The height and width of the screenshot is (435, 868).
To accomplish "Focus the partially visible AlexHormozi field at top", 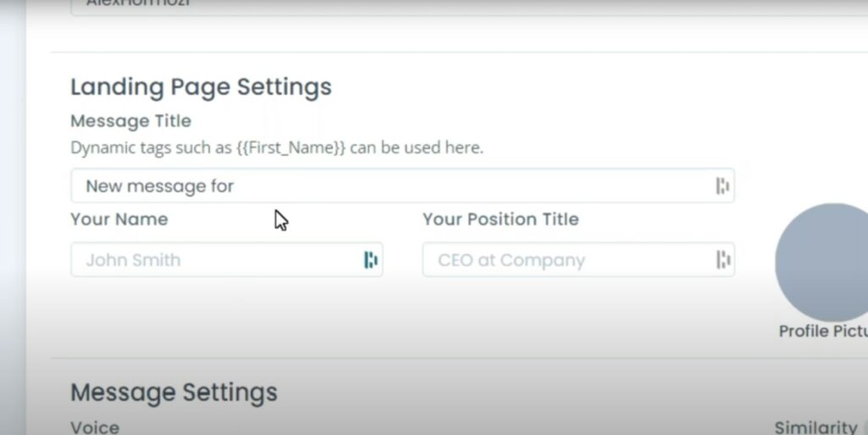I will click(470, 7).
